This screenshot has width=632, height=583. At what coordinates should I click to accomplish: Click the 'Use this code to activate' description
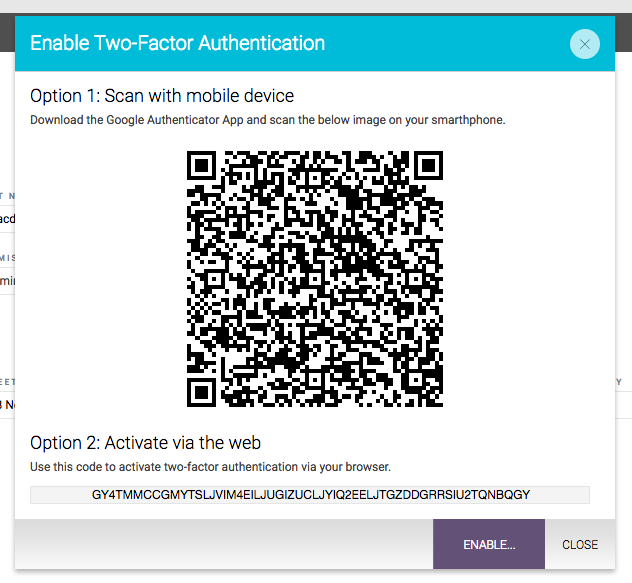[210, 466]
